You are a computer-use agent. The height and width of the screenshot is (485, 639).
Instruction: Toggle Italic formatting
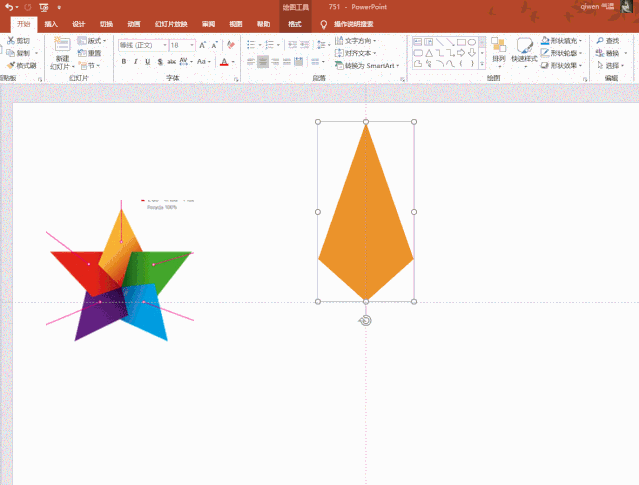[x=137, y=62]
